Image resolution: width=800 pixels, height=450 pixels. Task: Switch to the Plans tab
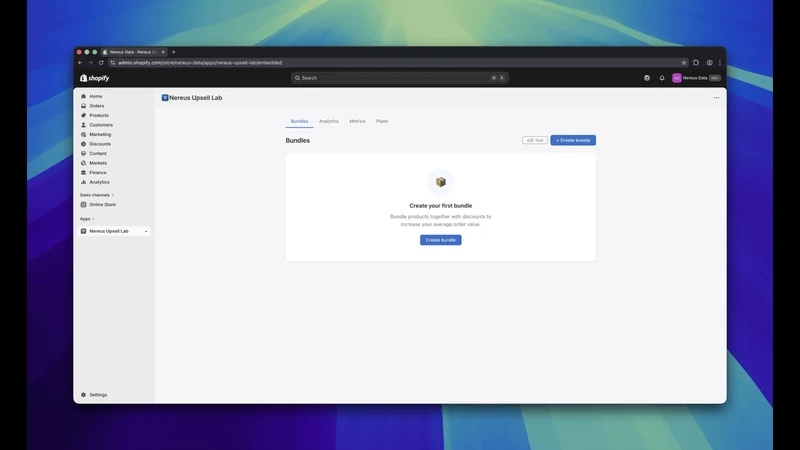tap(382, 121)
